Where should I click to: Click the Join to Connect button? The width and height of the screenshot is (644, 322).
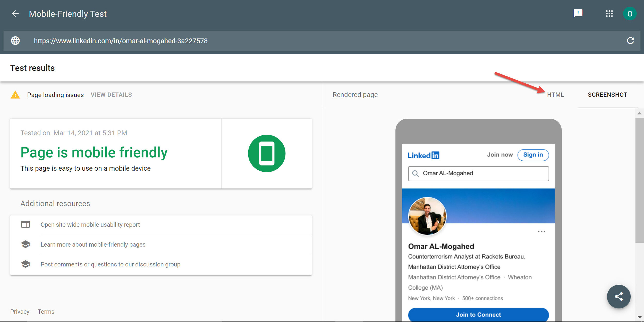click(478, 315)
